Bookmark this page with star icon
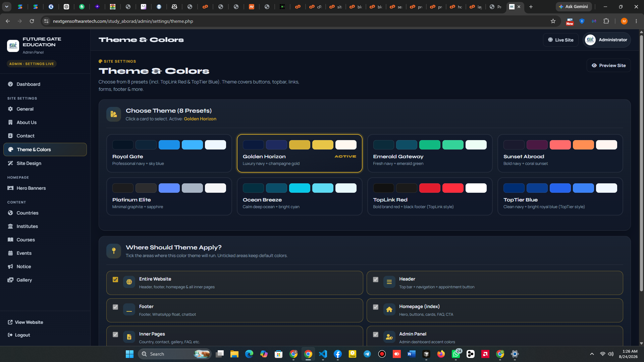The height and width of the screenshot is (362, 644). pos(553,21)
